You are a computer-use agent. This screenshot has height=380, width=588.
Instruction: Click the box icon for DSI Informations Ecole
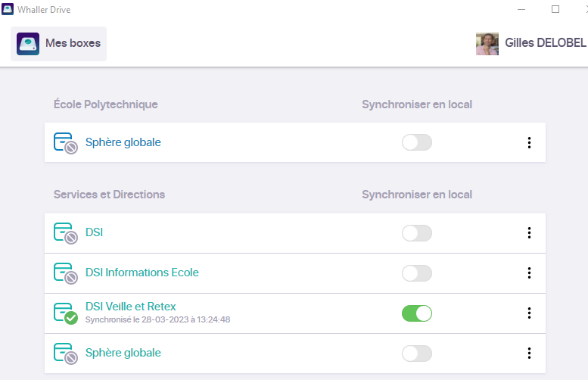[x=65, y=273]
